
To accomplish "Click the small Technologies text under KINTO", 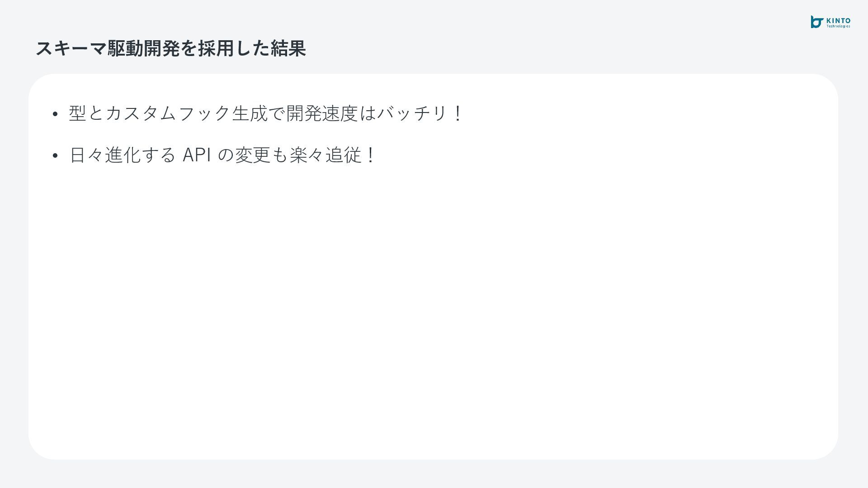I will 838,26.
